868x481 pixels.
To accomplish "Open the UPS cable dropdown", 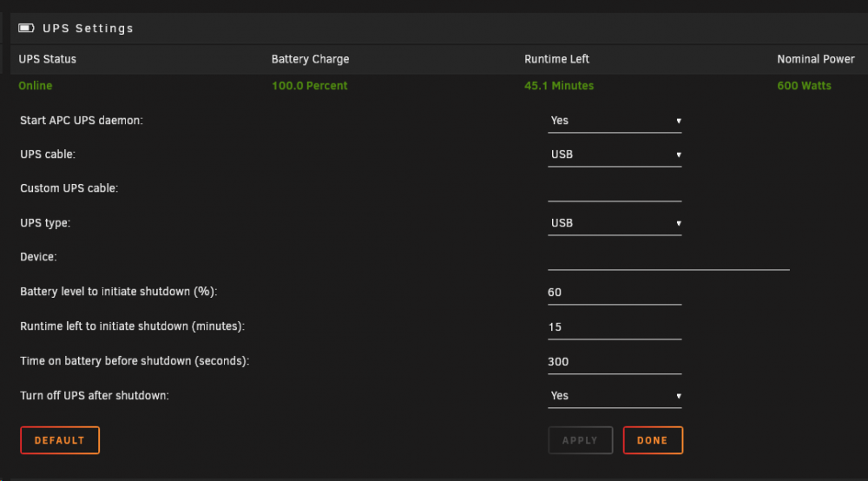I will click(x=615, y=155).
